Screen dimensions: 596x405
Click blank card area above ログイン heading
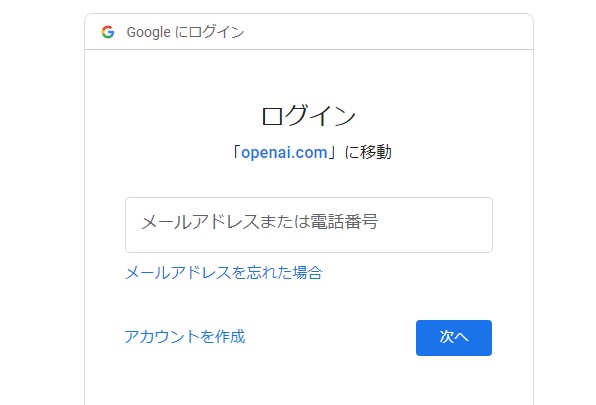tap(309, 76)
